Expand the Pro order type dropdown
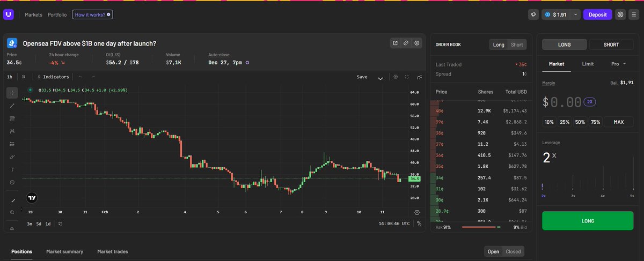 [x=619, y=64]
